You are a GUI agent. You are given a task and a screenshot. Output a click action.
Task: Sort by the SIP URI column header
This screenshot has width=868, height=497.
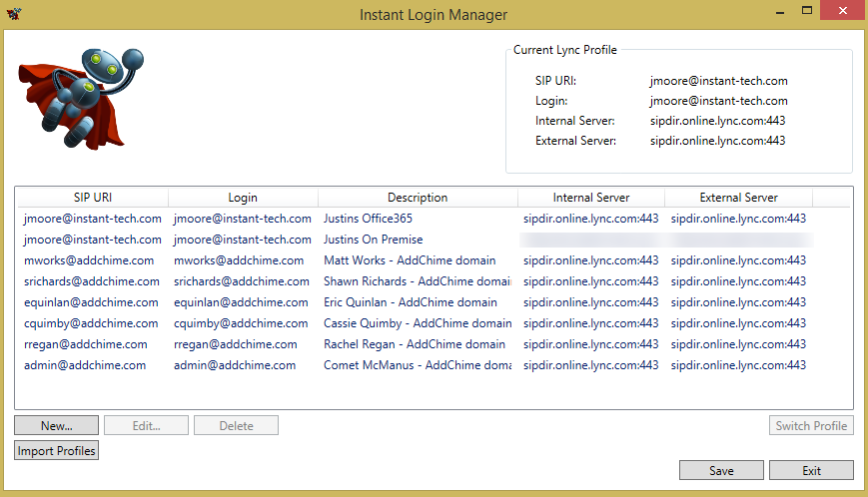(93, 198)
